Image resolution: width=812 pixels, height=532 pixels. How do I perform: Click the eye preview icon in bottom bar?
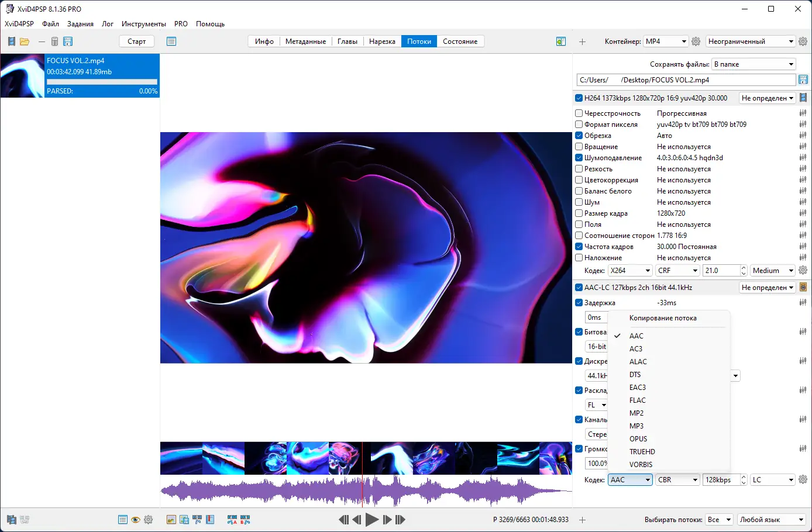pos(135,520)
